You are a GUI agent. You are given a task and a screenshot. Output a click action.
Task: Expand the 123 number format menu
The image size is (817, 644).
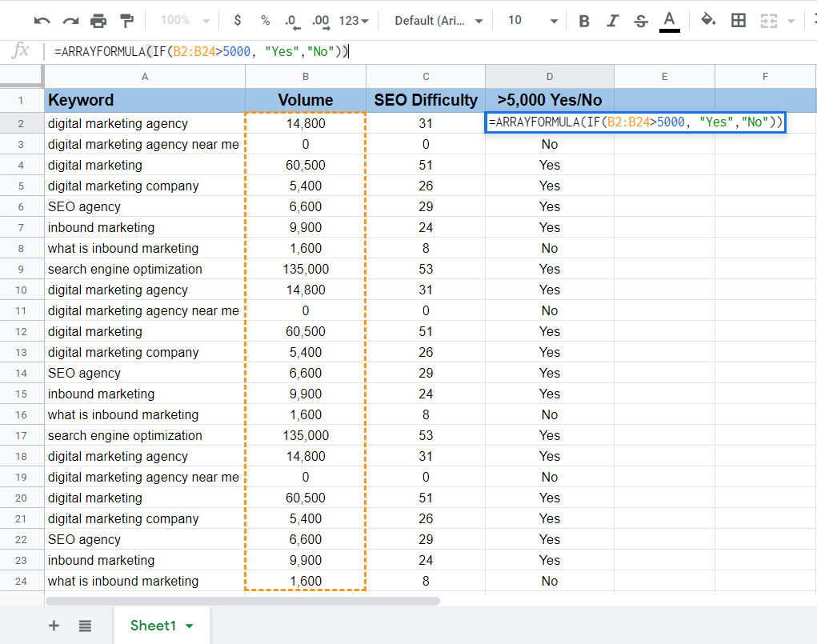click(x=354, y=21)
